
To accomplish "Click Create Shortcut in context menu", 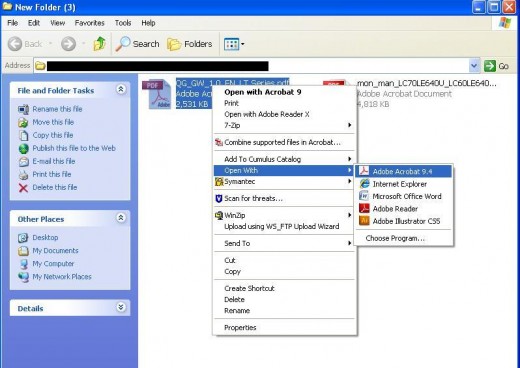I will tap(249, 288).
